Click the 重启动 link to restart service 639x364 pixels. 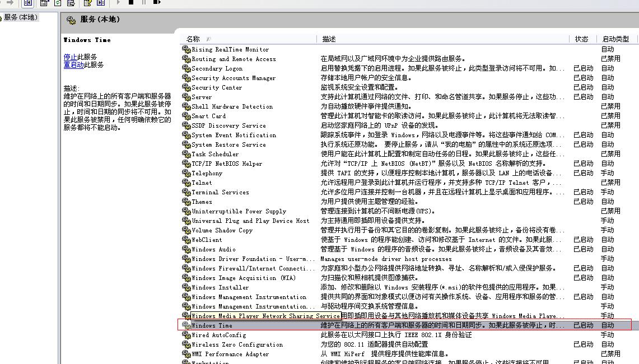pos(73,65)
